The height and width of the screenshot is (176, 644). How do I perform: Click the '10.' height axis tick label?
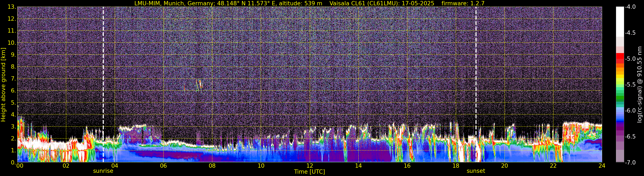12,43
